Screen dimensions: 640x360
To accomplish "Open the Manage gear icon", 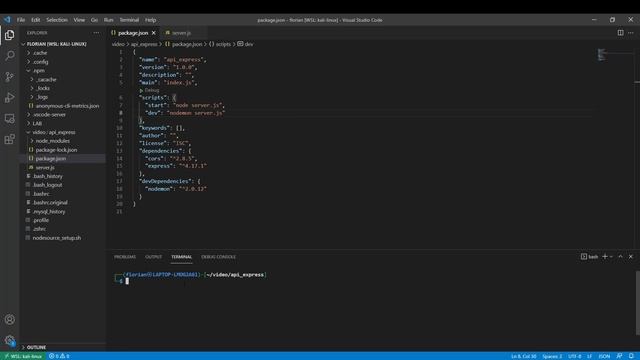I will click(10, 340).
